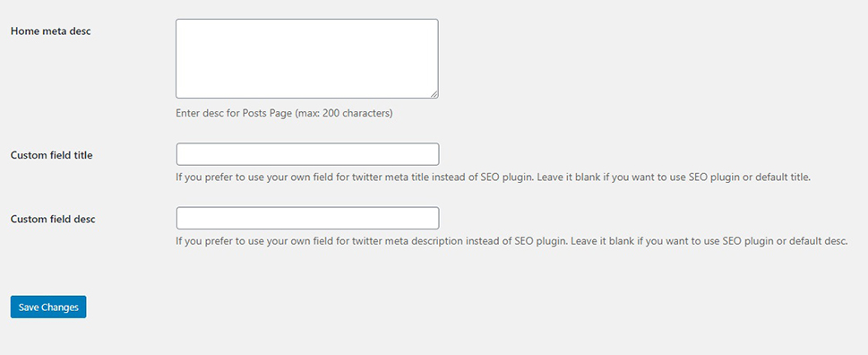
Task: Submit the settings with the blue Save Changes button
Action: tap(48, 307)
